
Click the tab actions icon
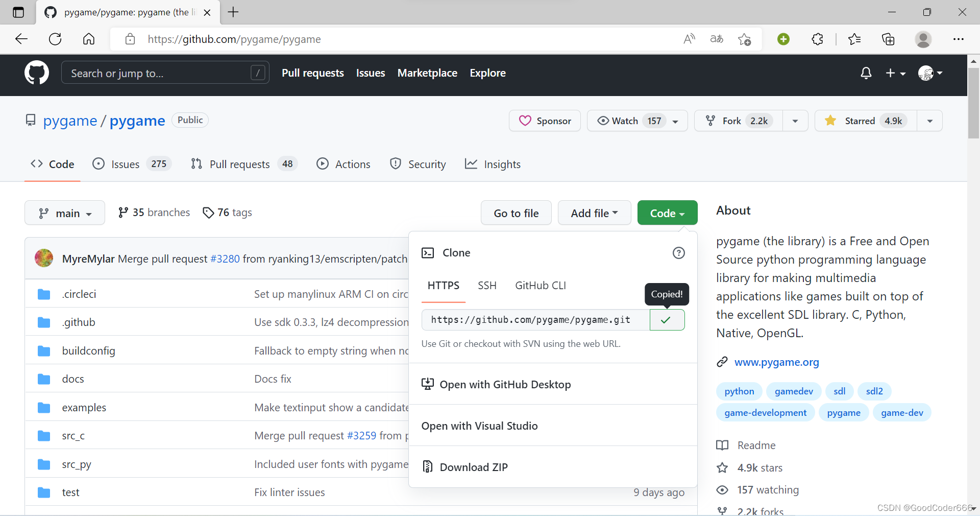(x=18, y=12)
